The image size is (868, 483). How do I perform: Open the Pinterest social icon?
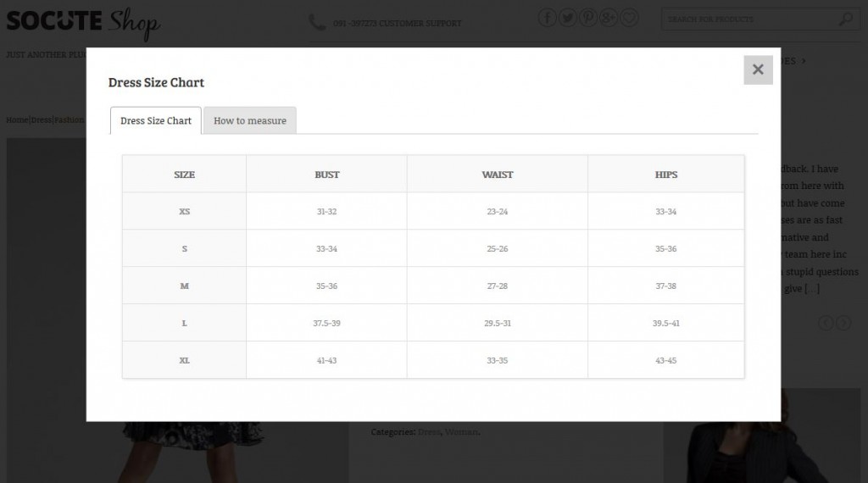(588, 19)
